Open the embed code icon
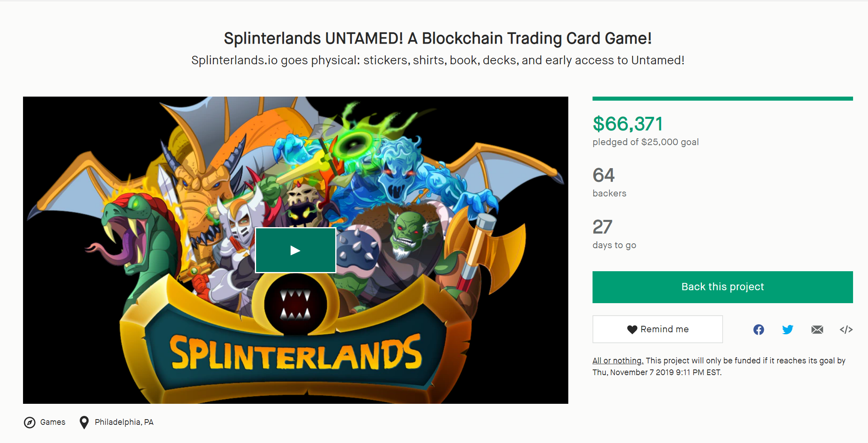The width and height of the screenshot is (868, 443). pos(846,329)
